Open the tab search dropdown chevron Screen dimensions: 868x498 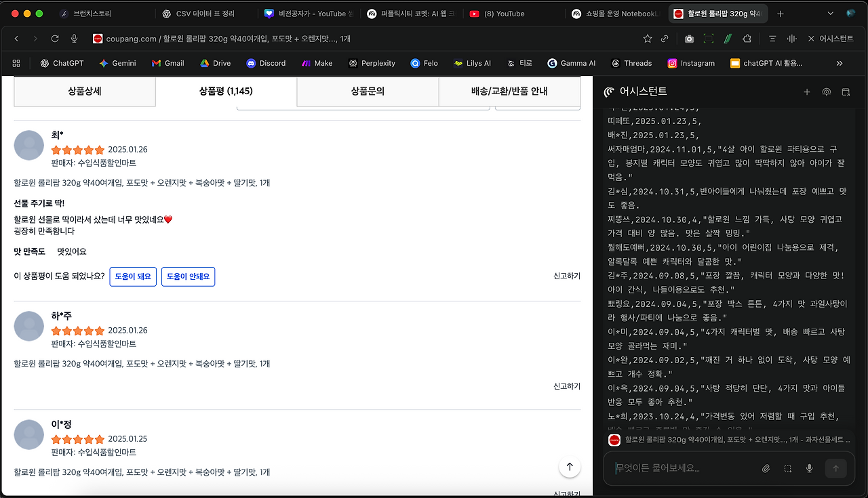point(830,13)
